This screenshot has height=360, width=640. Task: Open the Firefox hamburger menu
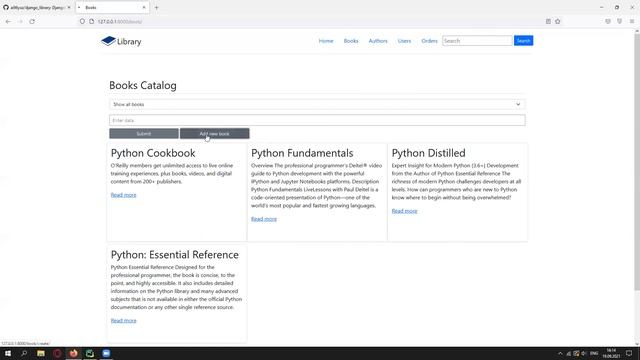click(632, 21)
